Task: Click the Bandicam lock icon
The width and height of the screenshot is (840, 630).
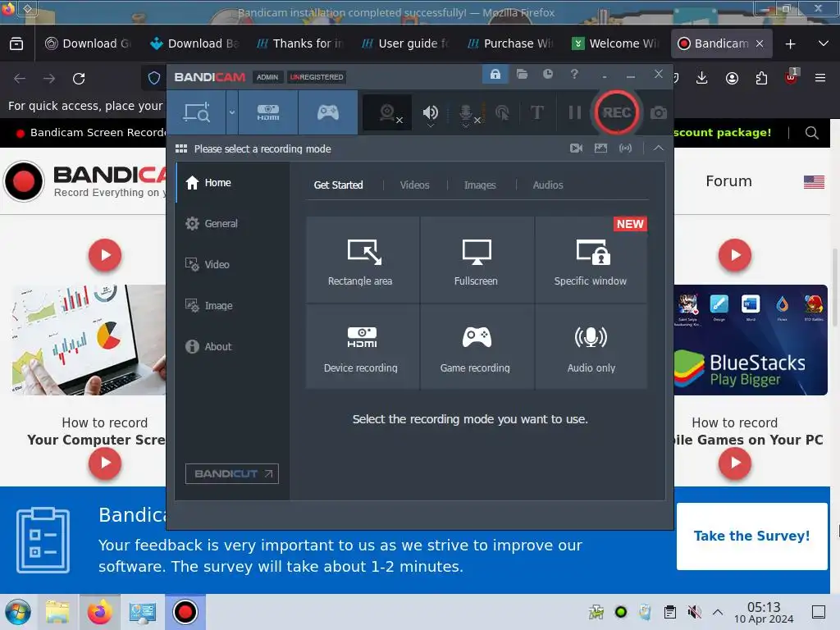Action: (495, 74)
